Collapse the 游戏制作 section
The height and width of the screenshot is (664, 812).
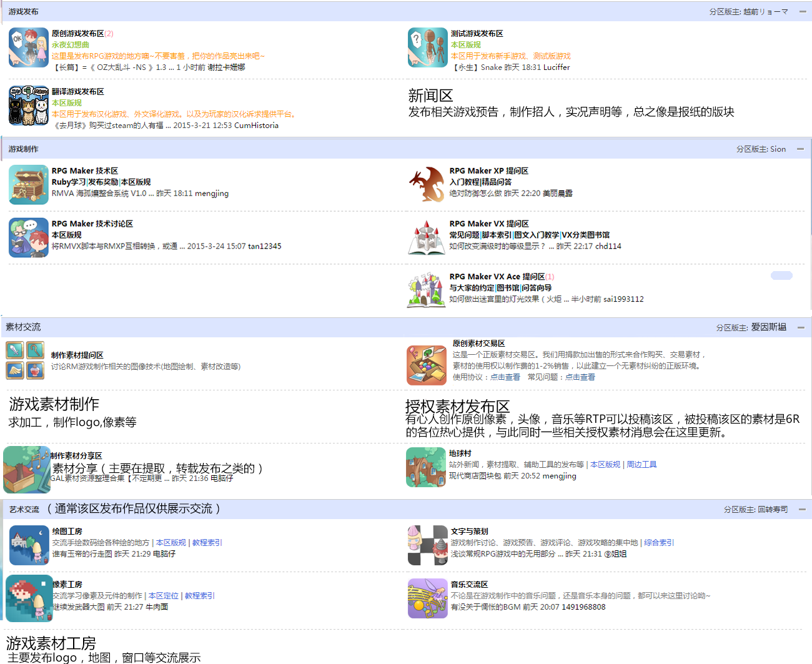(x=800, y=149)
